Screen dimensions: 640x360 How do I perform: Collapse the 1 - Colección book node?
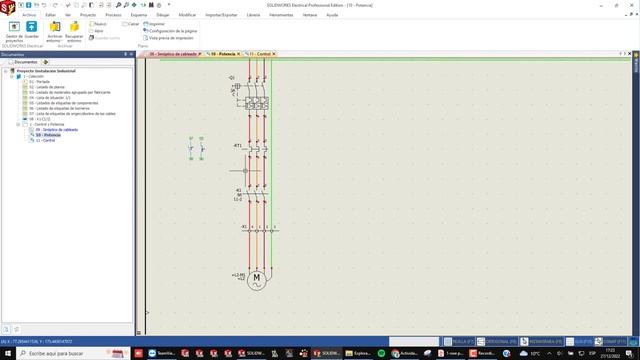[12, 76]
